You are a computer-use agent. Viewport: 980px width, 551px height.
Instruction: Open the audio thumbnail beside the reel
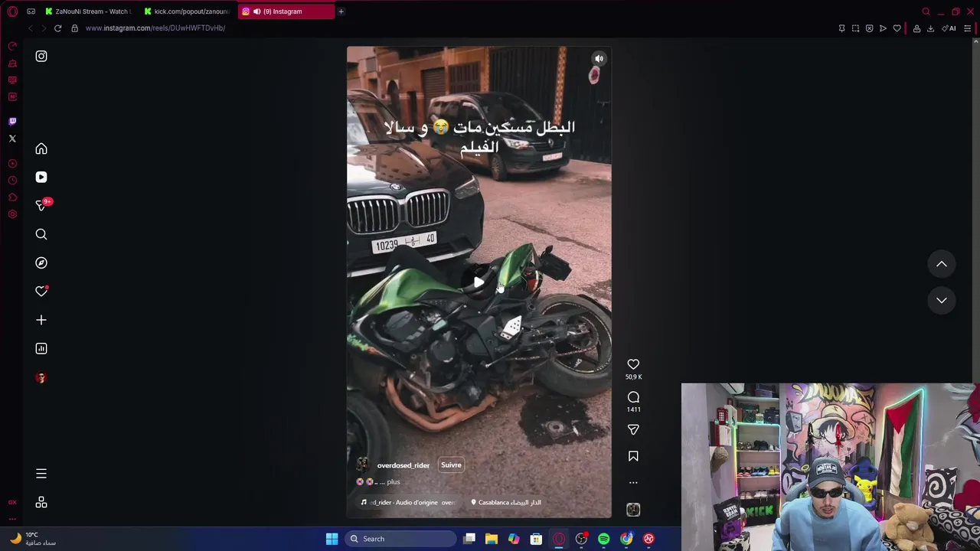(633, 510)
